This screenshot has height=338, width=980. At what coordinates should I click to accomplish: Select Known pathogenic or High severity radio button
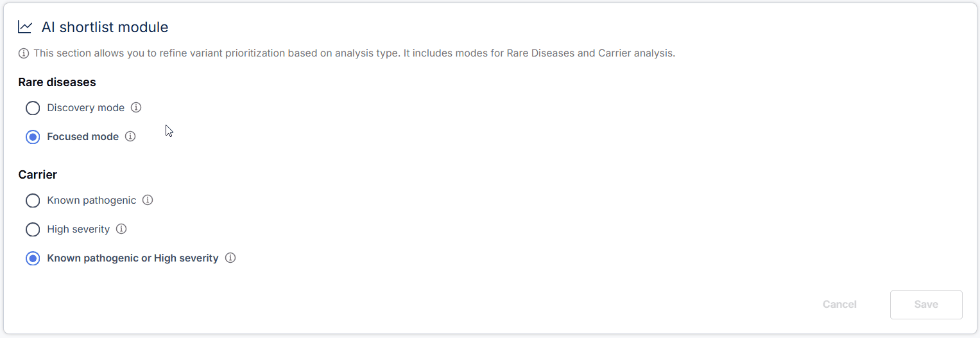pos(33,258)
